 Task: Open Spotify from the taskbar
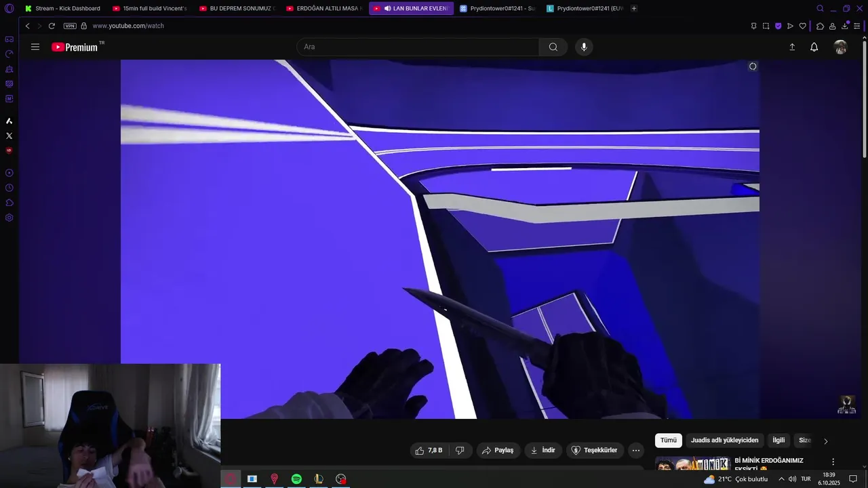296,479
